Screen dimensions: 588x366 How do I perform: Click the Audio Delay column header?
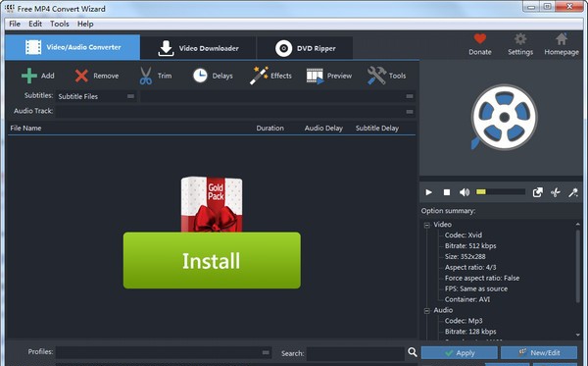point(323,128)
